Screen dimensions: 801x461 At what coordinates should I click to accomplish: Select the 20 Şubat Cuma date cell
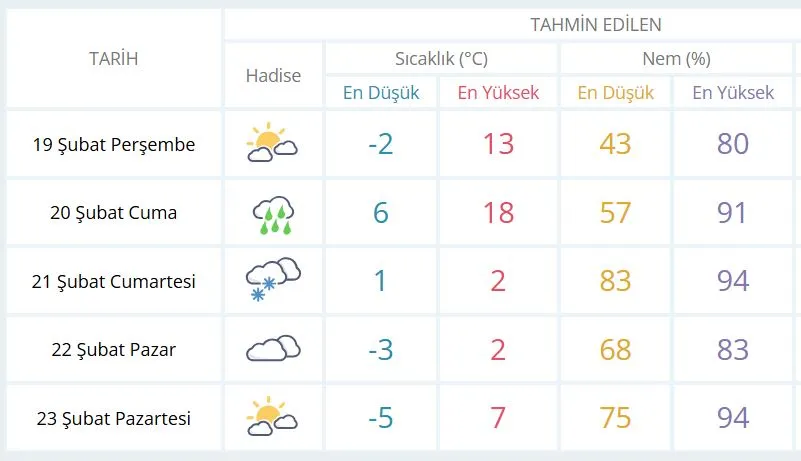tap(113, 213)
